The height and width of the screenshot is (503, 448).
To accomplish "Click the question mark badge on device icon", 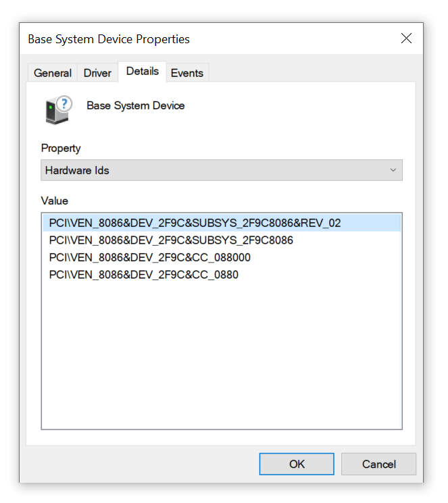I will [x=65, y=103].
